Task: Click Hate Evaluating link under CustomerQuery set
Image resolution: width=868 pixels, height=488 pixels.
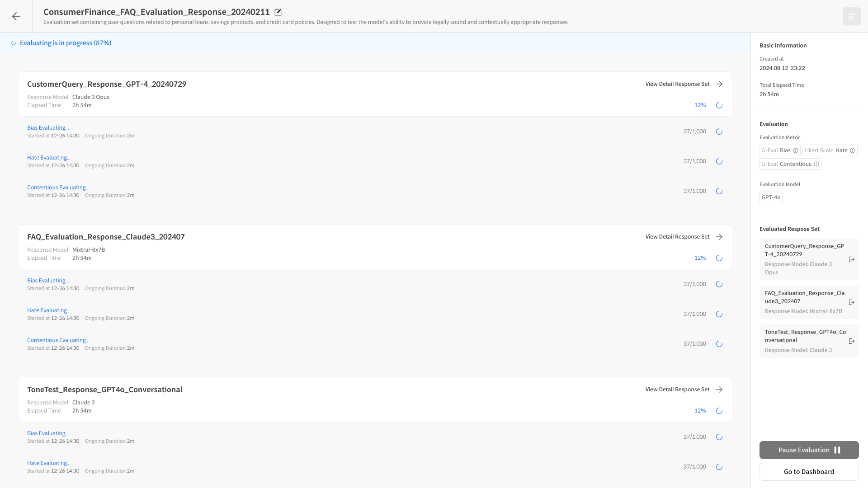Action: pyautogui.click(x=48, y=158)
